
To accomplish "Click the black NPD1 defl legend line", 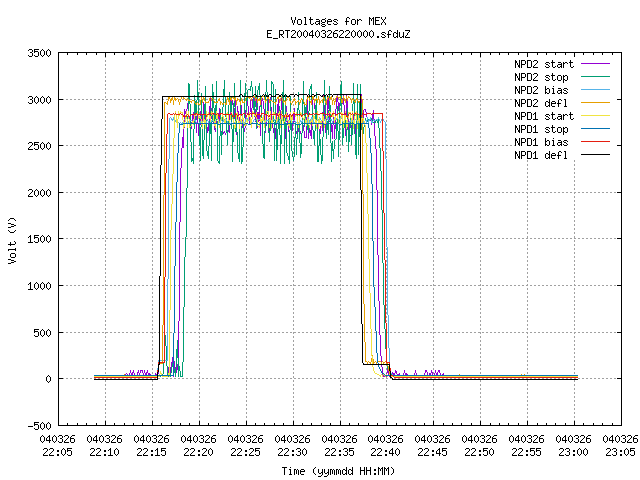I will [595, 155].
